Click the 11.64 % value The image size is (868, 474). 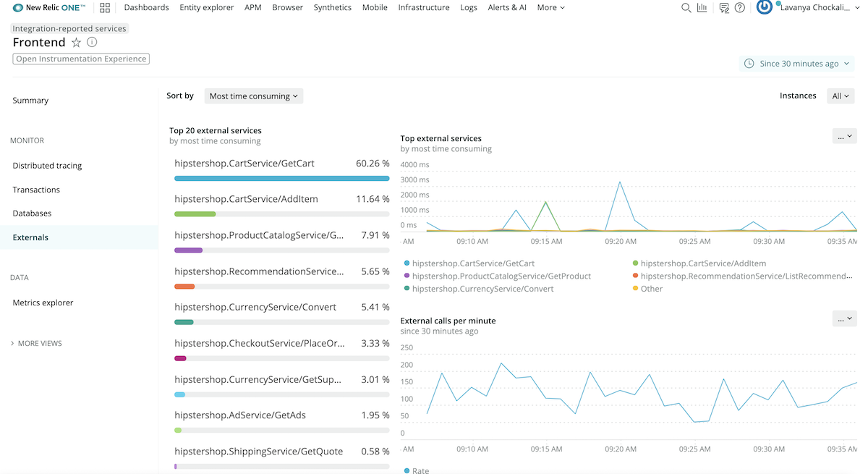coord(373,199)
